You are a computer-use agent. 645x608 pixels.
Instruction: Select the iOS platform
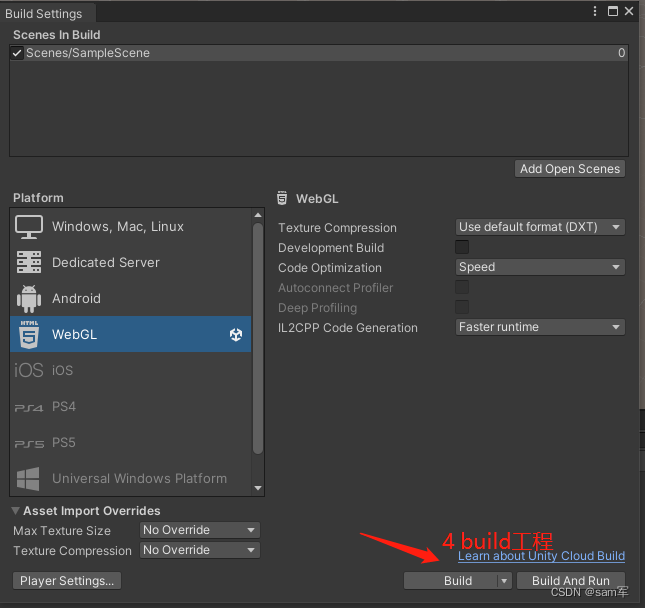point(130,370)
